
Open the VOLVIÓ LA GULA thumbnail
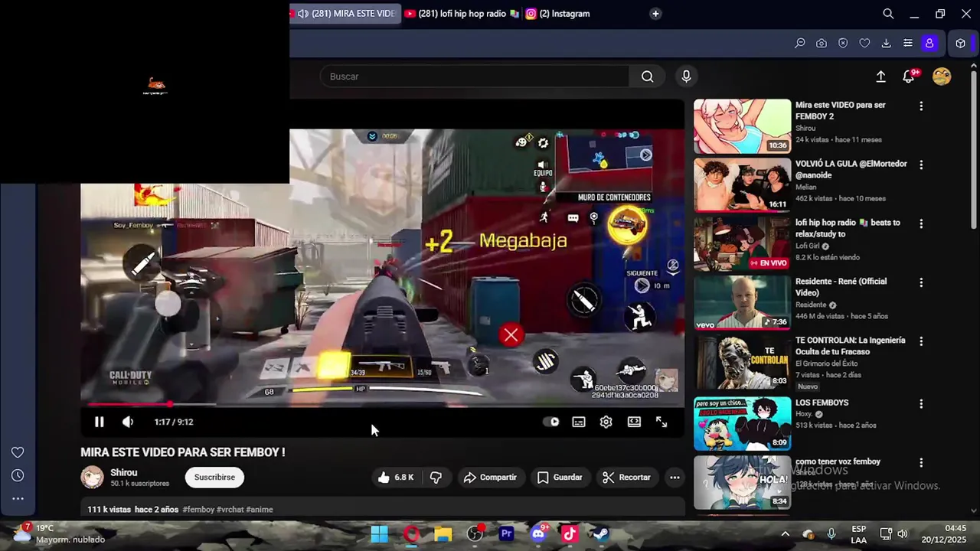(x=742, y=184)
